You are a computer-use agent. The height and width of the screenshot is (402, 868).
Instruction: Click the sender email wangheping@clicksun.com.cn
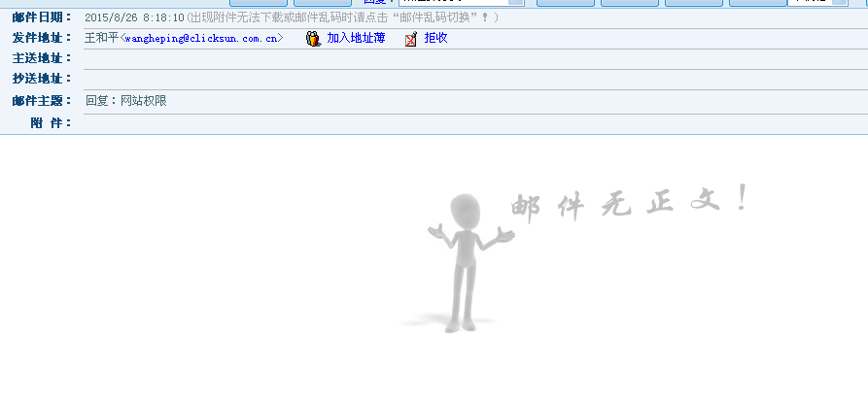pos(201,39)
